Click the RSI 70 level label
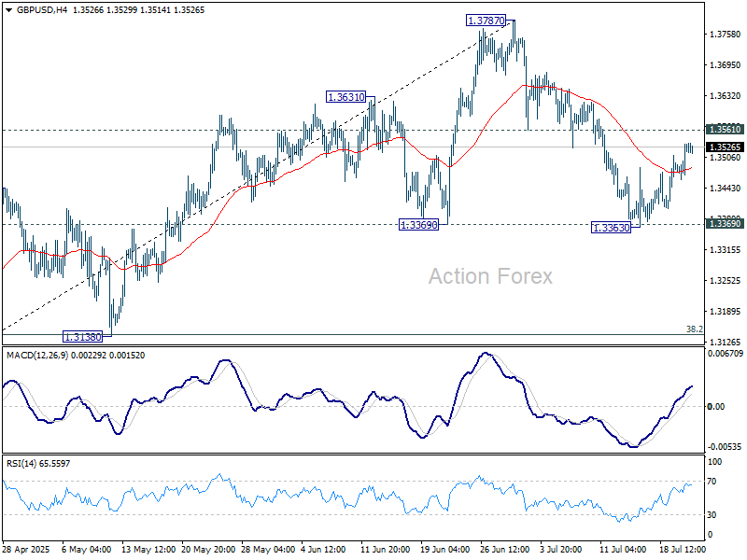The width and height of the screenshot is (747, 560). point(712,482)
